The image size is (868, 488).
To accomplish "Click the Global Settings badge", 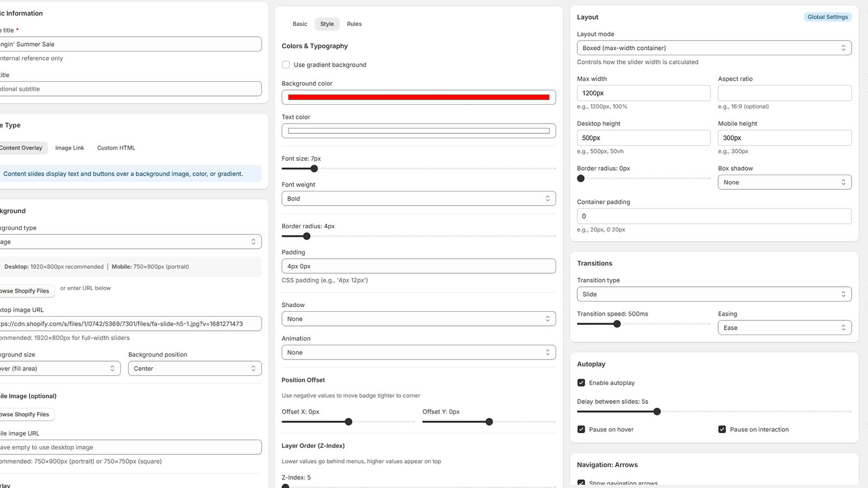I will click(x=827, y=17).
